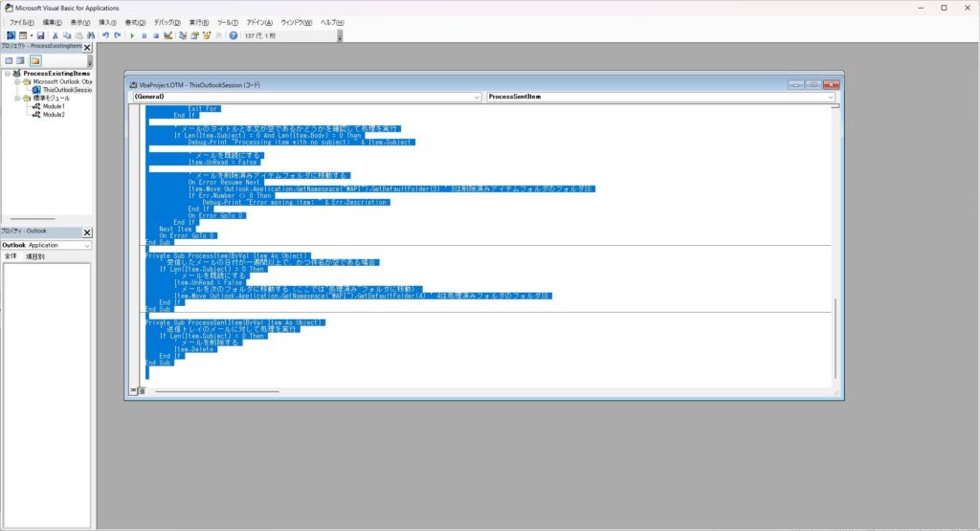Screen dimensions: 980x531
Task: Toggle Folders view in Project panel
Action: click(35, 60)
